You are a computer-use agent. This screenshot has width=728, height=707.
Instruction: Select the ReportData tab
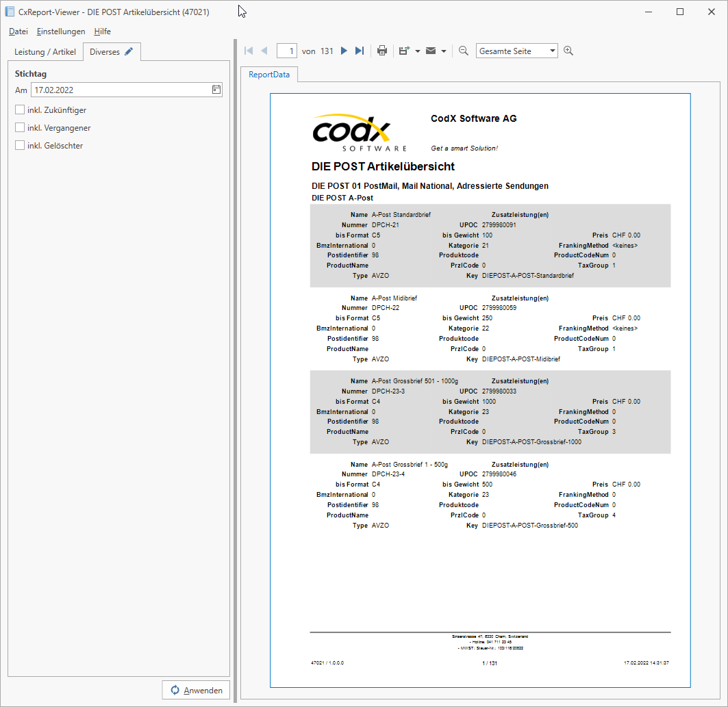tap(269, 74)
